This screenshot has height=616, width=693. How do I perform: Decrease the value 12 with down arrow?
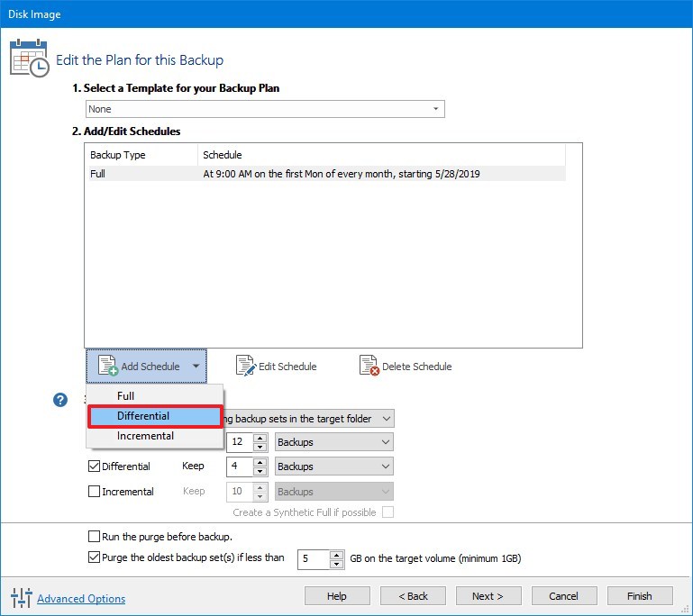(260, 447)
